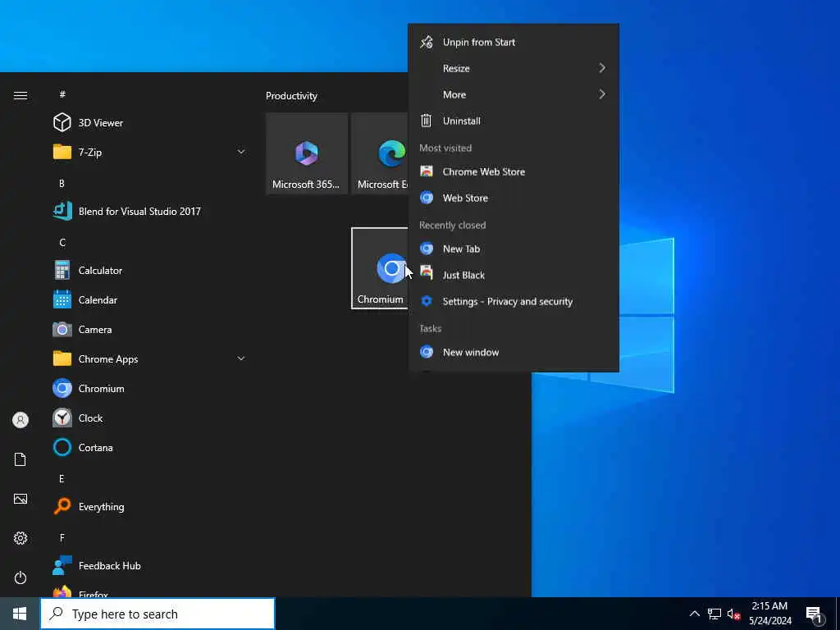Open Documents from Start sidebar
The width and height of the screenshot is (840, 630).
click(21, 459)
